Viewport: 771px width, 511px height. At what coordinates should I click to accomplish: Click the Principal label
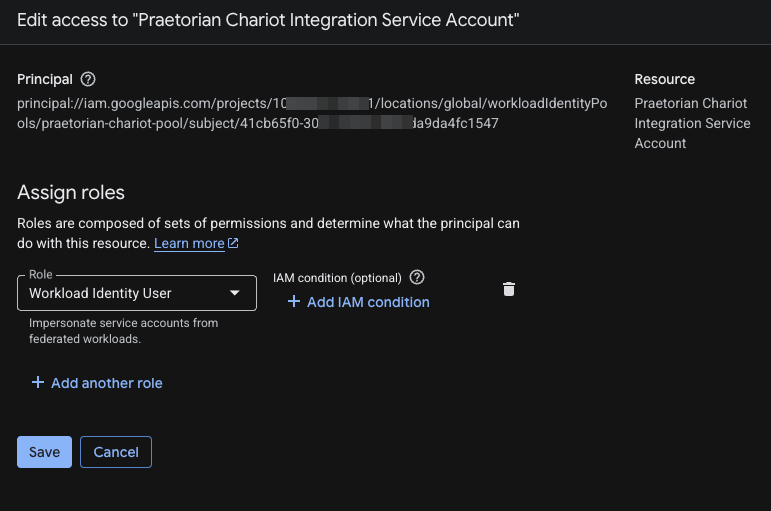pyautogui.click(x=45, y=79)
